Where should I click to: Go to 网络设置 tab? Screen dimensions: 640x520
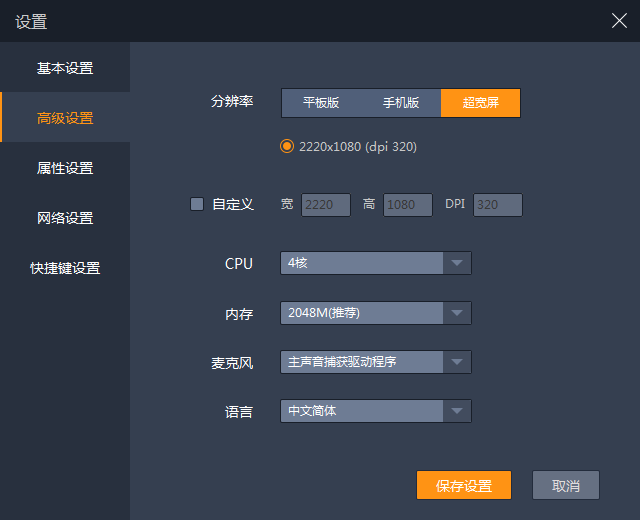65,218
